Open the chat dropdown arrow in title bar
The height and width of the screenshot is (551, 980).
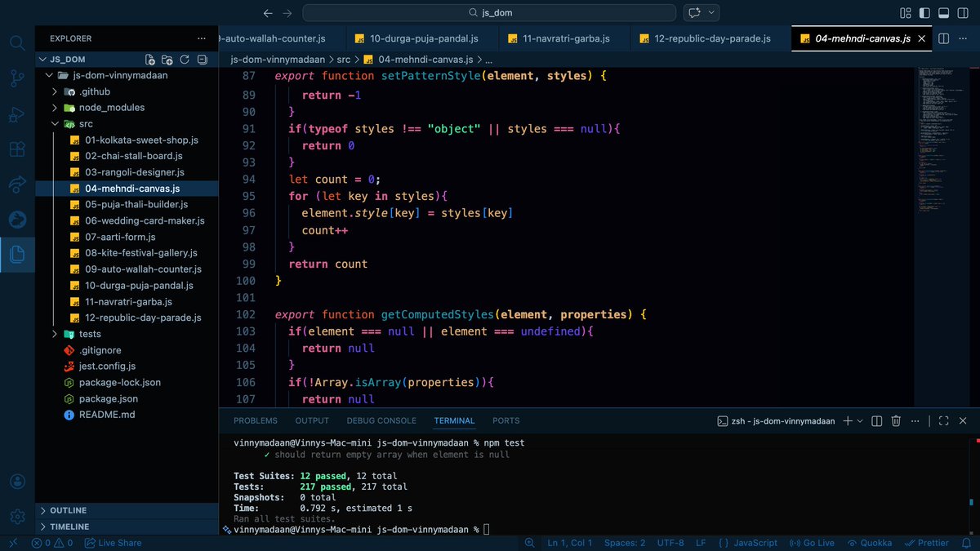[x=712, y=13]
